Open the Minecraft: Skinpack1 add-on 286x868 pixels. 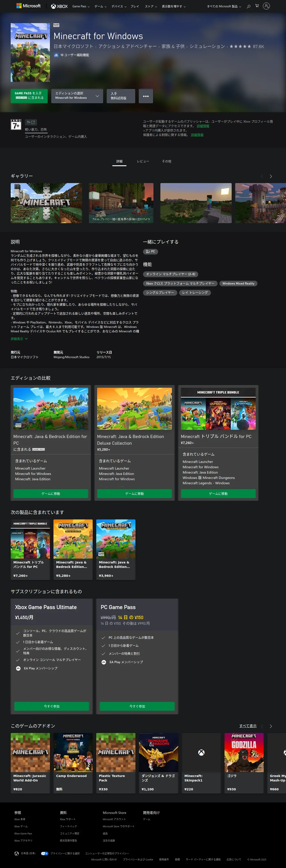click(x=201, y=763)
